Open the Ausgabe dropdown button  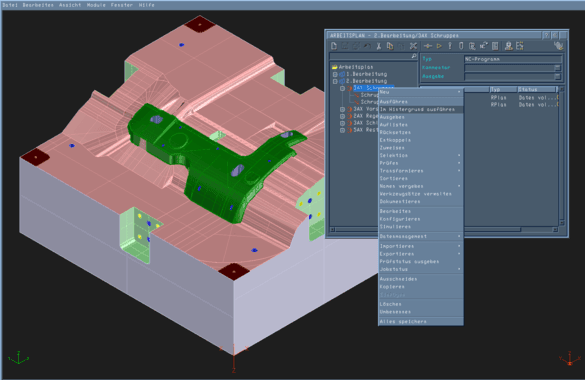(557, 76)
